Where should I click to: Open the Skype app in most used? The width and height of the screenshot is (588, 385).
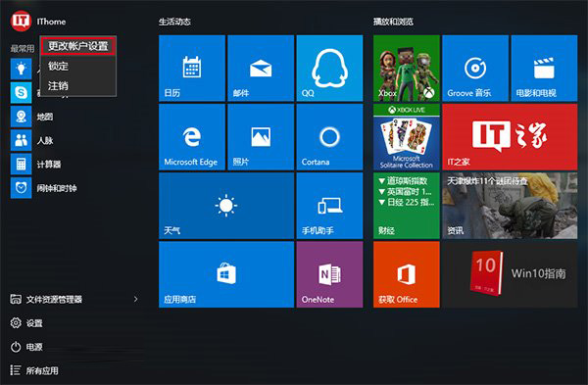click(21, 92)
